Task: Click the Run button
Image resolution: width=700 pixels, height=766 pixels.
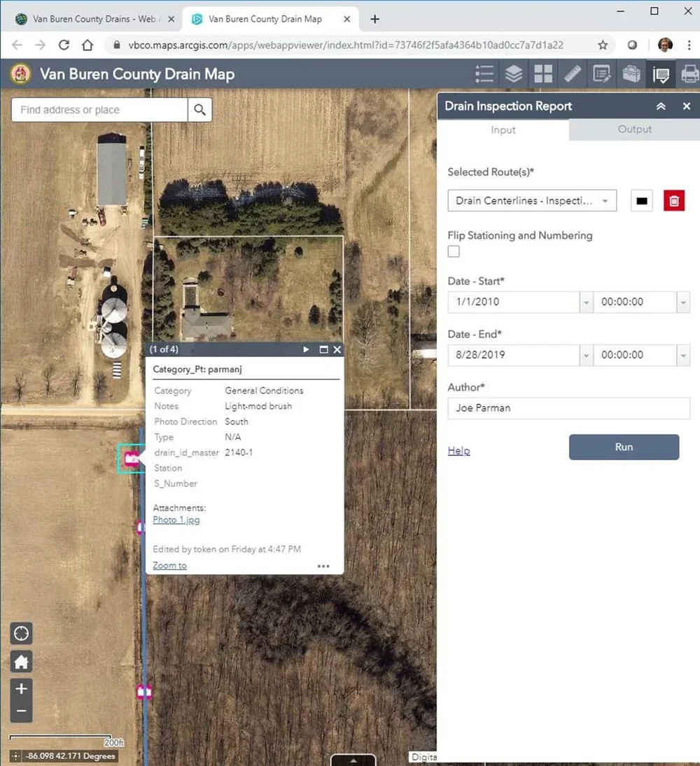Action: click(624, 447)
